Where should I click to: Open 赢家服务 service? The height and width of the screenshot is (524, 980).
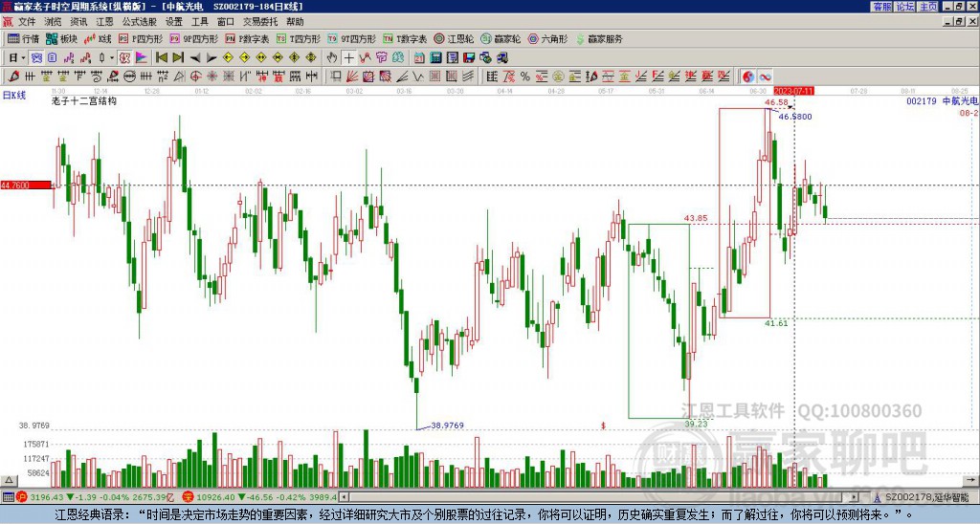tap(598, 38)
